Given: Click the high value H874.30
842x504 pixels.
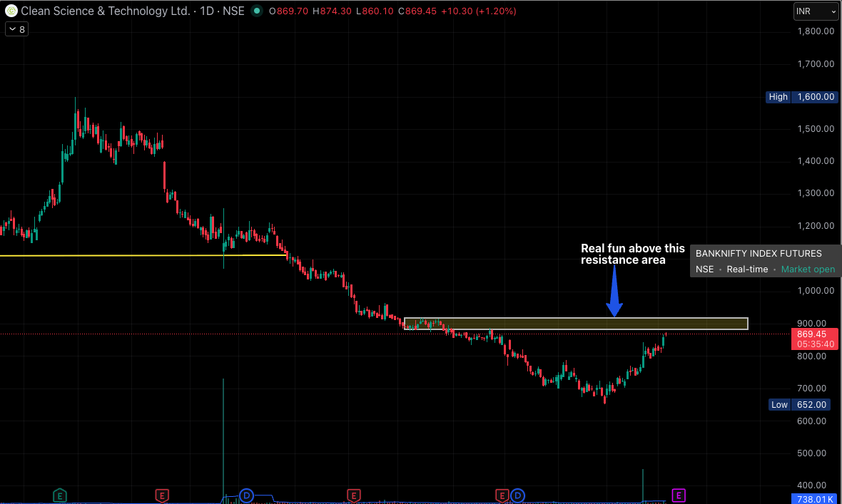Looking at the screenshot, I should (x=332, y=11).
